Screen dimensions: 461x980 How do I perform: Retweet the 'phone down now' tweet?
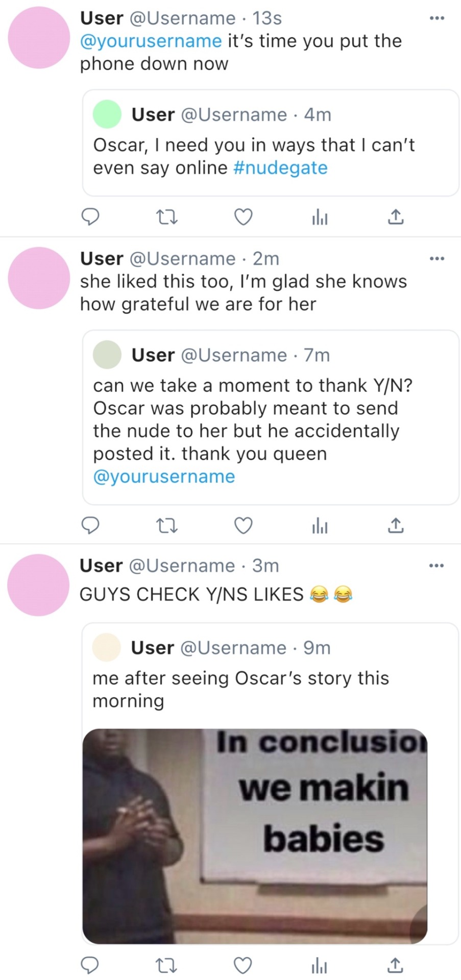(x=166, y=217)
